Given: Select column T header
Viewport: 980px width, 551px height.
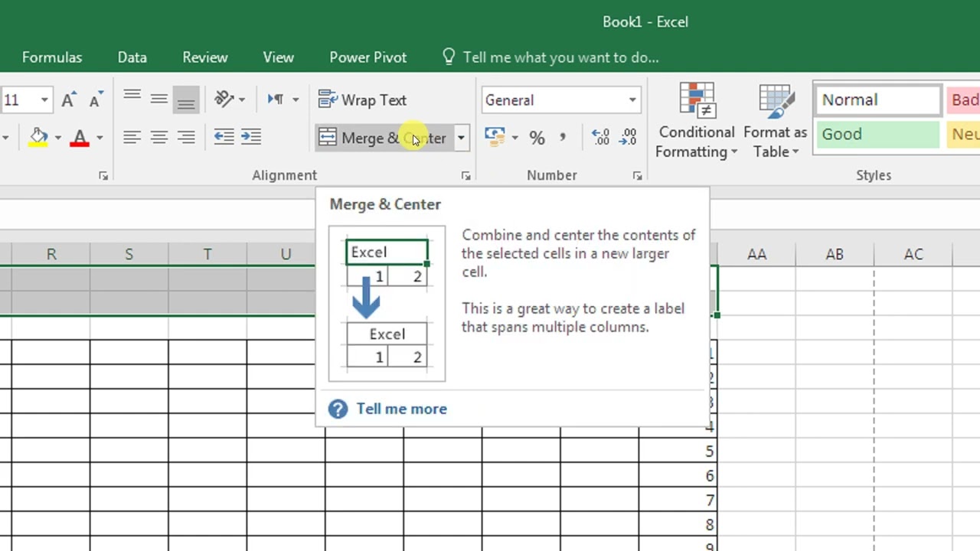Looking at the screenshot, I should tap(207, 254).
